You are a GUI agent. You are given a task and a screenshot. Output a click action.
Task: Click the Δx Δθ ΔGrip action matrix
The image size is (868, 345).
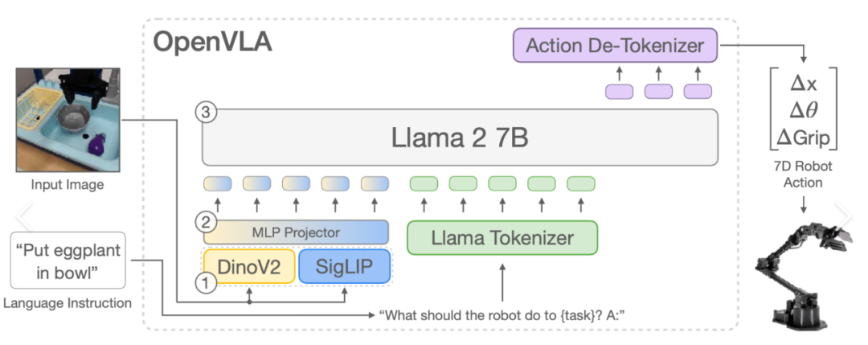pos(803,108)
